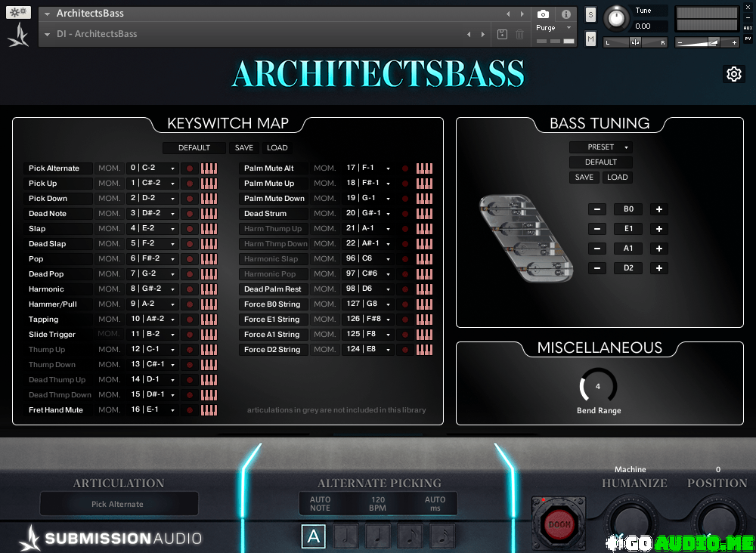Click the MIDI learn dot for Tapping
This screenshot has height=553, width=756.
(x=190, y=320)
